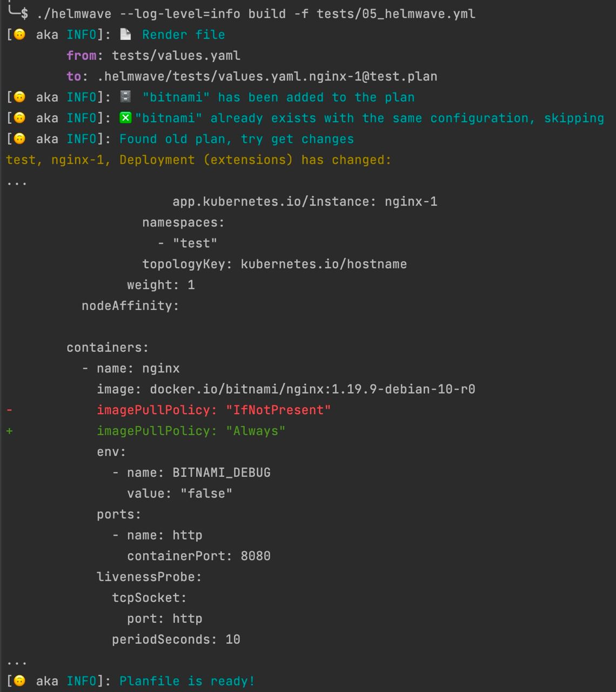
Task: Click the containerPort: 8080 line
Action: click(x=199, y=556)
